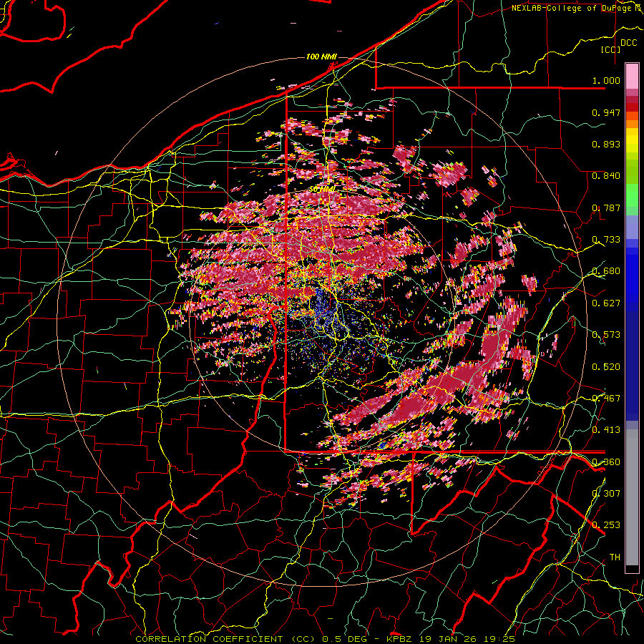Click the bright green segment of the color bar
This screenshot has width=644, height=644.
point(632,195)
